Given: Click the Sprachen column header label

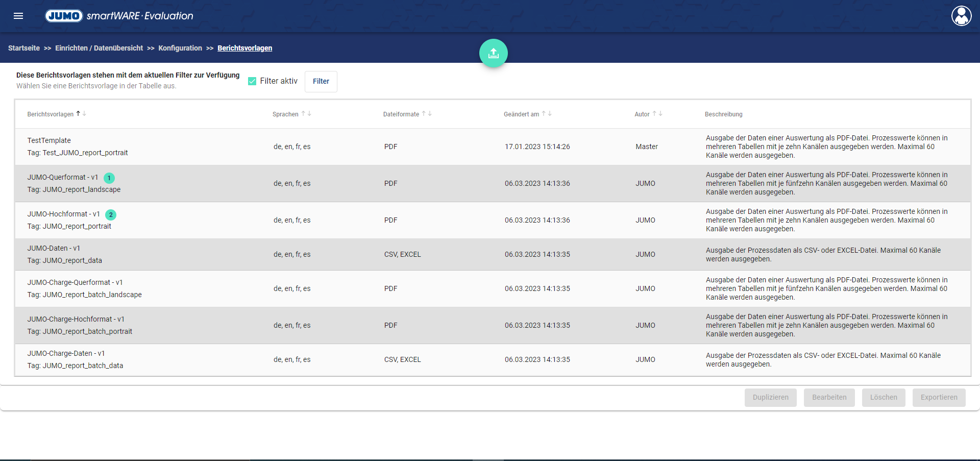Looking at the screenshot, I should [285, 114].
